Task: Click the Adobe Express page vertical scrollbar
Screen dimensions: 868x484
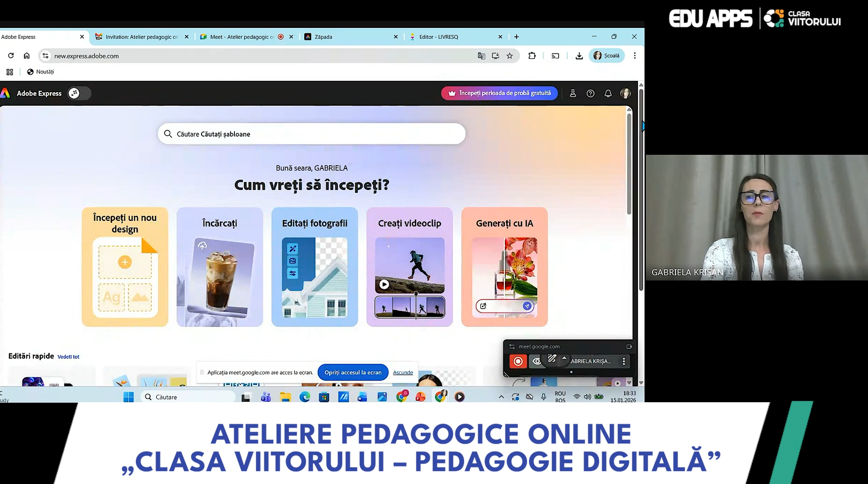Action: 629,164
